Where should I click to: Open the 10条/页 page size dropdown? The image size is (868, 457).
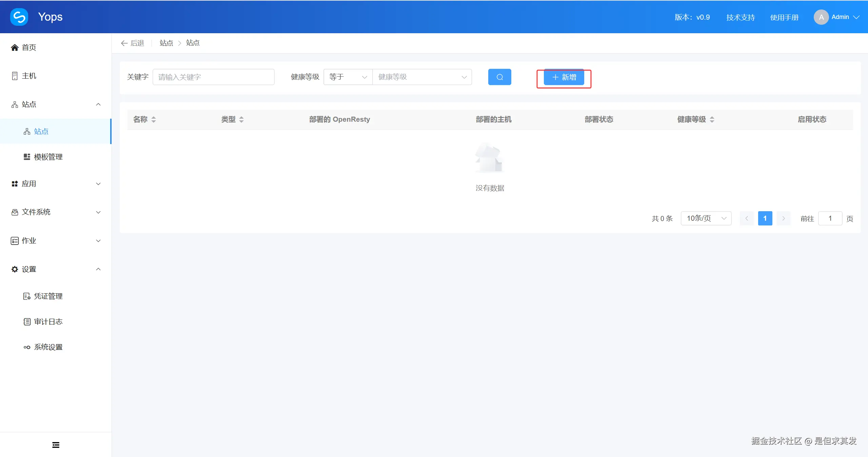tap(706, 218)
